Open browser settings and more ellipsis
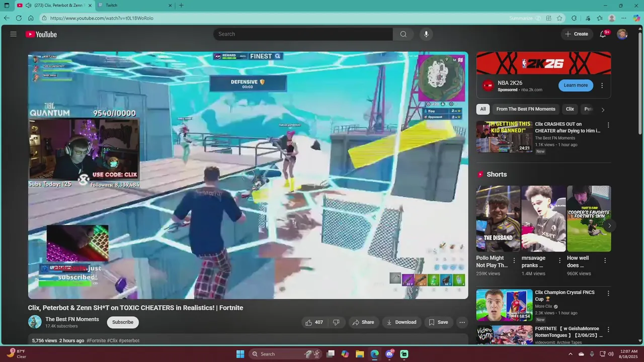This screenshot has width=644, height=362. point(624,18)
